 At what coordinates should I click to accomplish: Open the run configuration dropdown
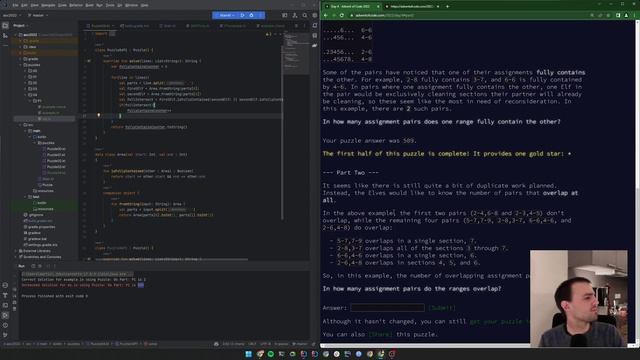tap(227, 16)
